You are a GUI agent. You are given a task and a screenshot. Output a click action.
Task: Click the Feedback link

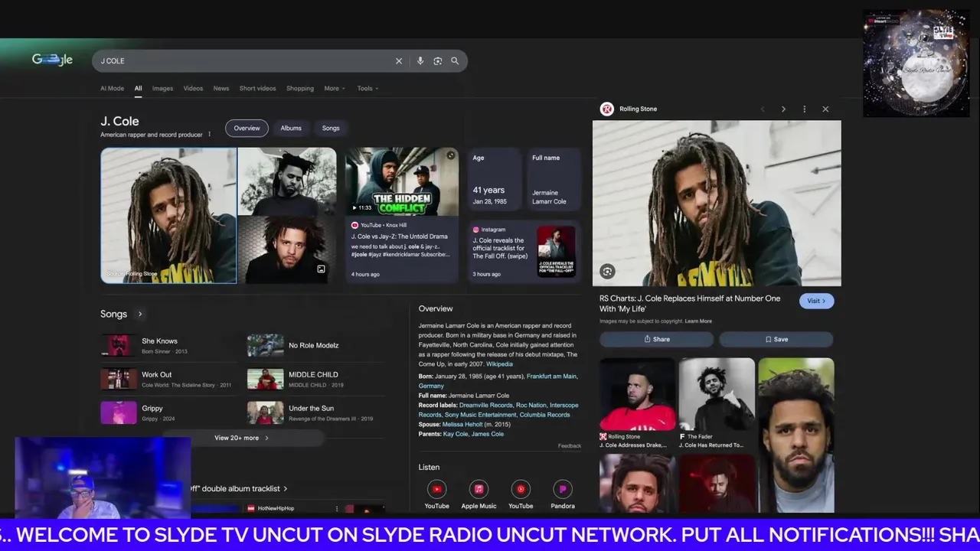click(570, 445)
